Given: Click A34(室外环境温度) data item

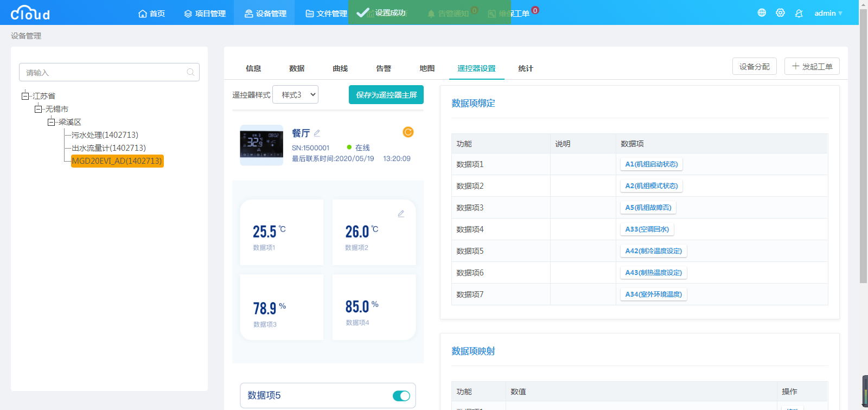Looking at the screenshot, I should click(x=654, y=294).
